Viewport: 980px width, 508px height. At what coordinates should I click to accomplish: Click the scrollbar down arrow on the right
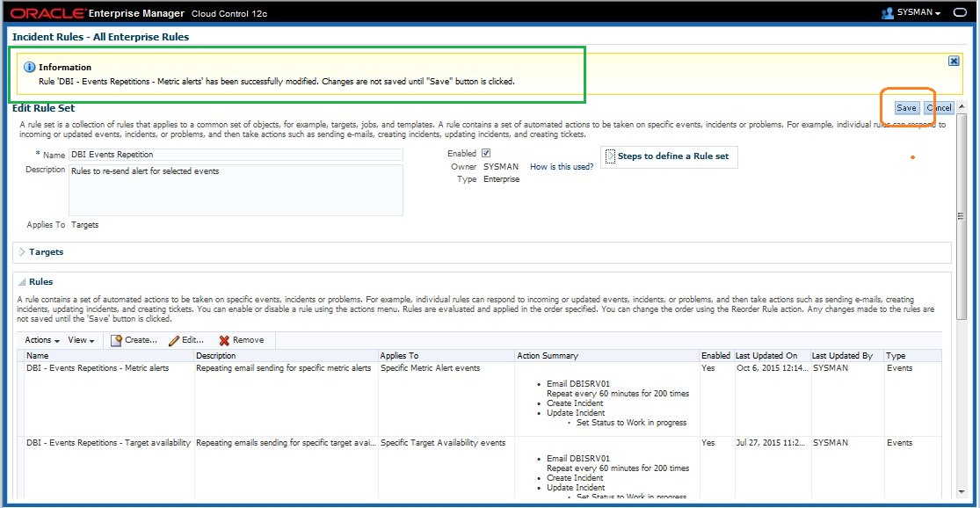pos(962,492)
